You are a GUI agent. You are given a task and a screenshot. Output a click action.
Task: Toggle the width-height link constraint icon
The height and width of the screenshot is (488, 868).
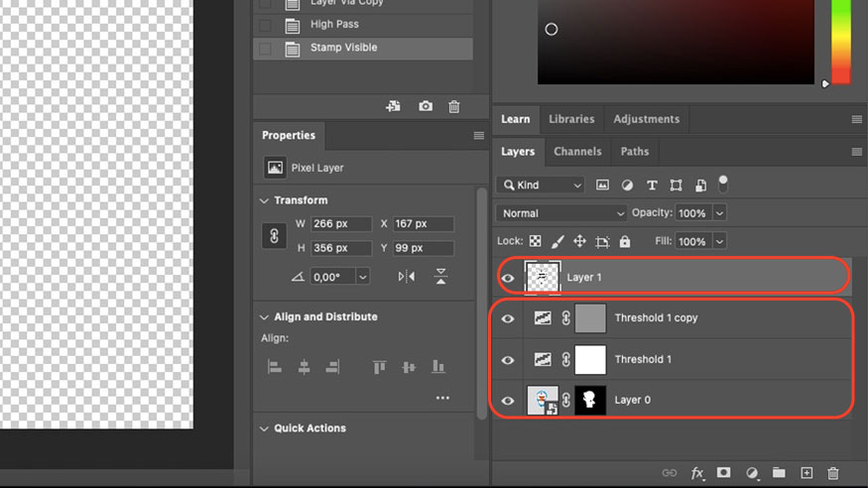click(x=274, y=236)
